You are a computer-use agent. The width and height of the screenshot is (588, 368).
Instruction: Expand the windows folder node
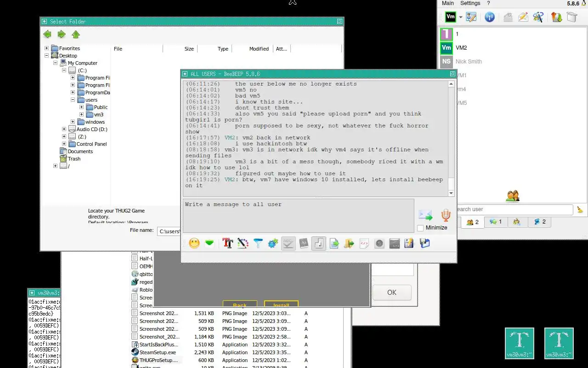tap(73, 122)
